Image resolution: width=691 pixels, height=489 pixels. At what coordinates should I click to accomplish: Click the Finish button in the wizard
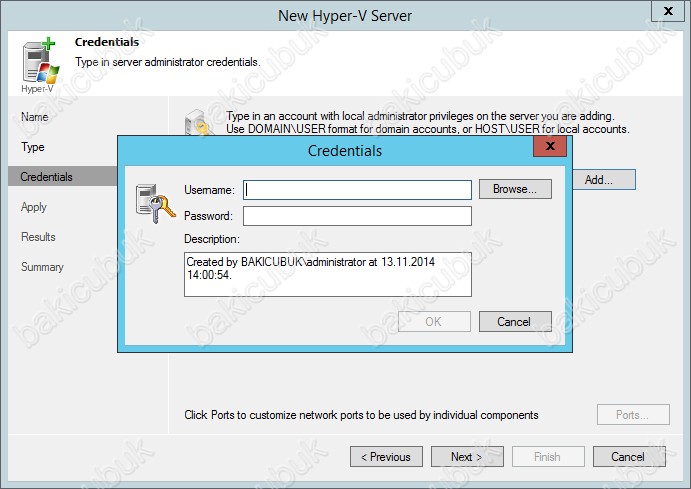(x=548, y=457)
